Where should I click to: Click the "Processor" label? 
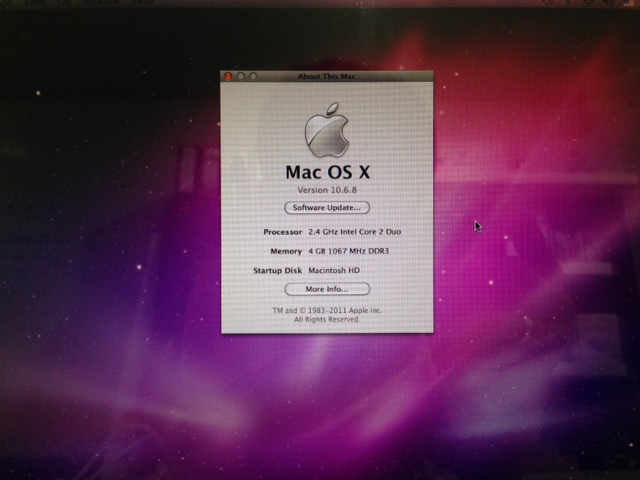pos(282,232)
